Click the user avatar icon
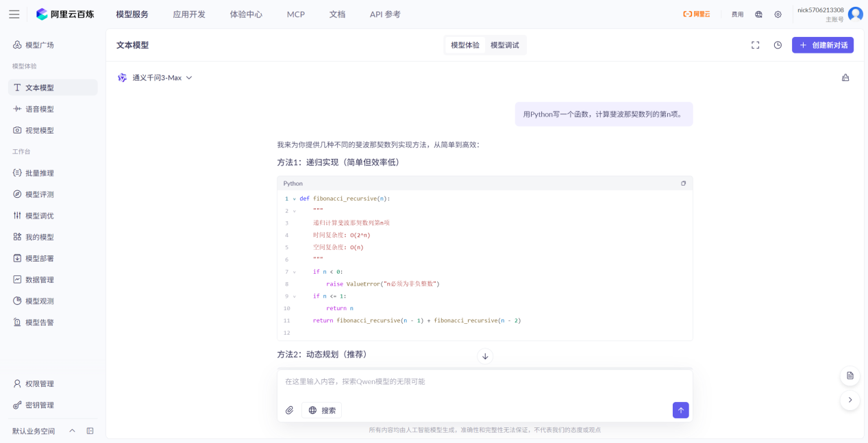This screenshot has width=868, height=443. tap(855, 14)
